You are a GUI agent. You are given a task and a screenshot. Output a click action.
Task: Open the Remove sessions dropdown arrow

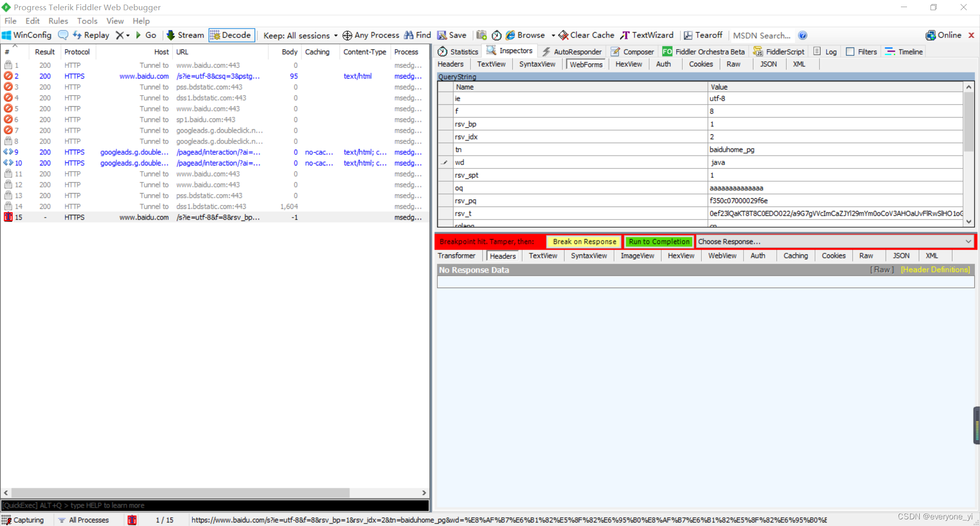128,35
